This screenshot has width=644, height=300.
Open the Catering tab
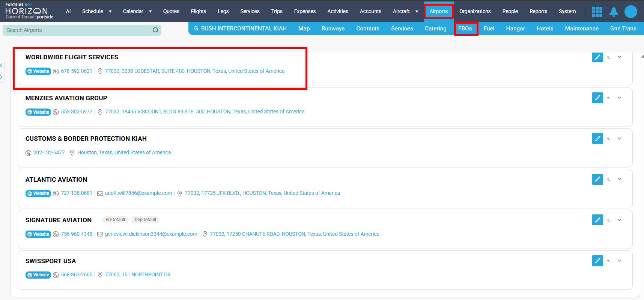[x=435, y=29]
